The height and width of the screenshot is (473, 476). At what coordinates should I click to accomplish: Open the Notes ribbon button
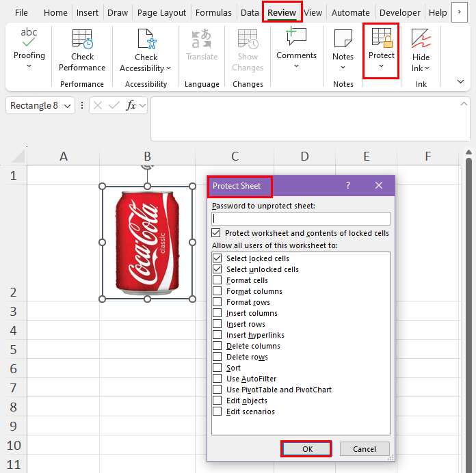tap(343, 49)
